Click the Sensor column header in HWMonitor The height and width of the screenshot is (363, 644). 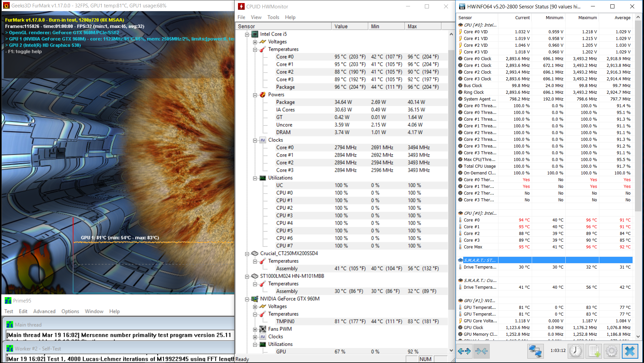point(283,26)
